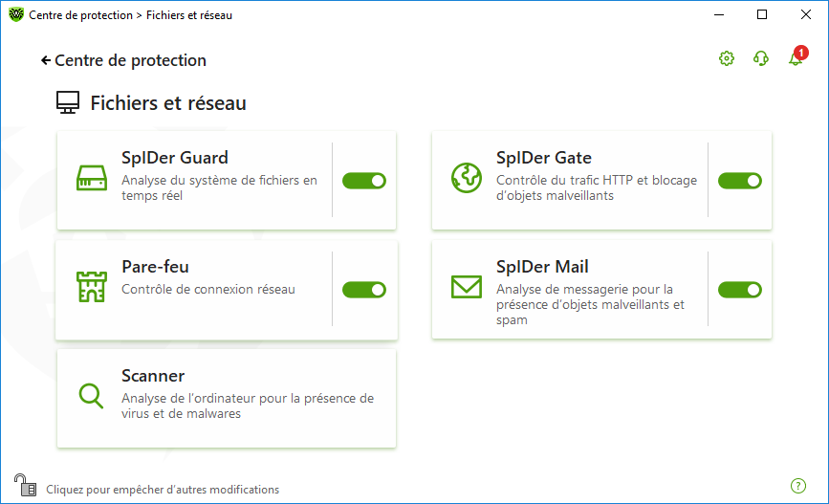The width and height of the screenshot is (829, 504).
Task: Click the SpIDer Gate globe icon
Action: tap(467, 178)
